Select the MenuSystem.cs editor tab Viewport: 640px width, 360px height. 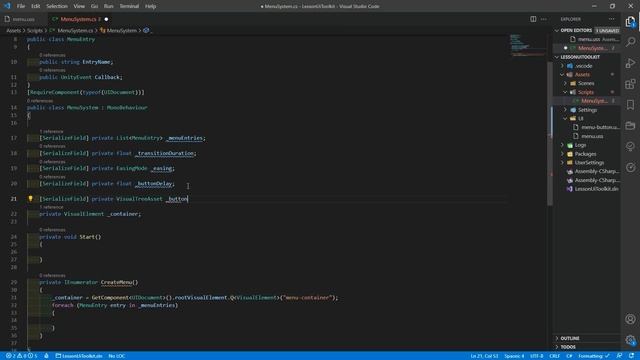[78, 19]
